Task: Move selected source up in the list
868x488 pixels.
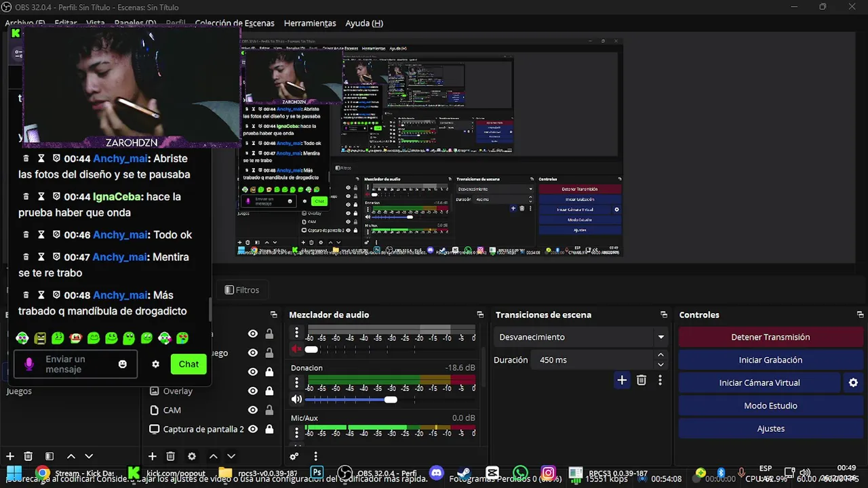Action: pos(213,457)
